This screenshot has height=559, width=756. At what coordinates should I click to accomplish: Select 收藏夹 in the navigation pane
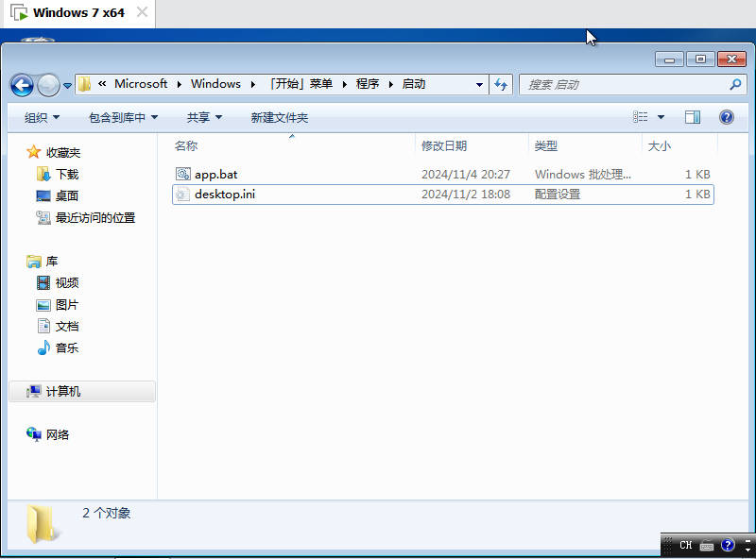pos(63,152)
